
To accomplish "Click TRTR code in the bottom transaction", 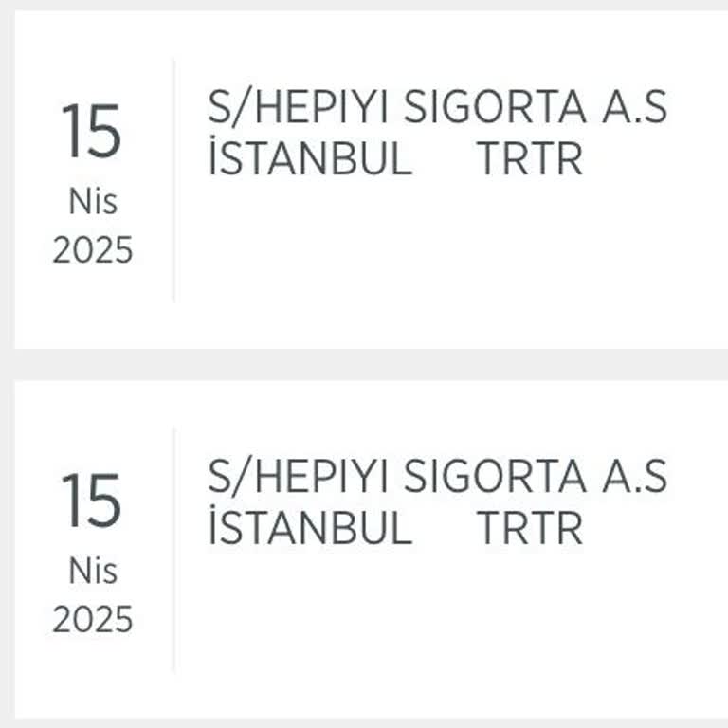I will point(529,527).
